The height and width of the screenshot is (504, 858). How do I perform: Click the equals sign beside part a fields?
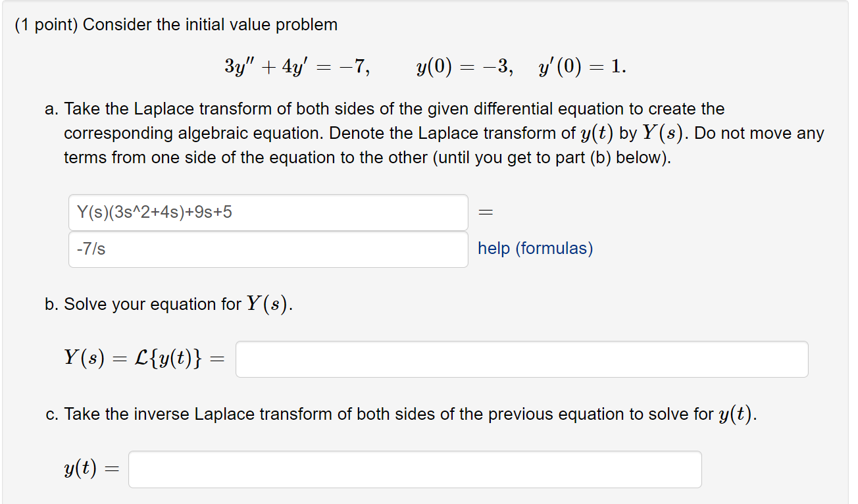pos(486,213)
